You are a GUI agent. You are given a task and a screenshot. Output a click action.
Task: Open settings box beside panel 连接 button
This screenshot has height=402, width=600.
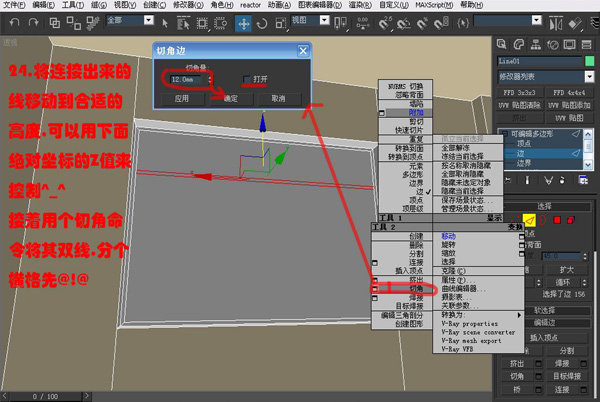584,389
